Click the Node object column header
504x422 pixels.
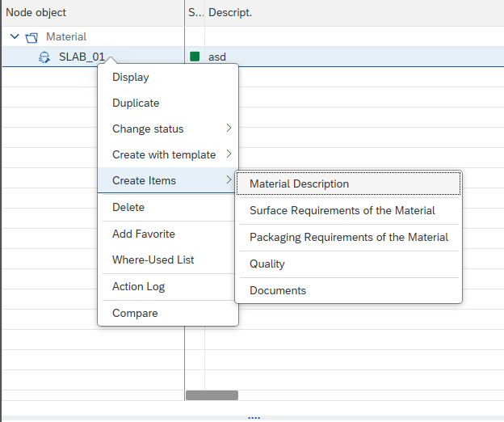pos(36,12)
